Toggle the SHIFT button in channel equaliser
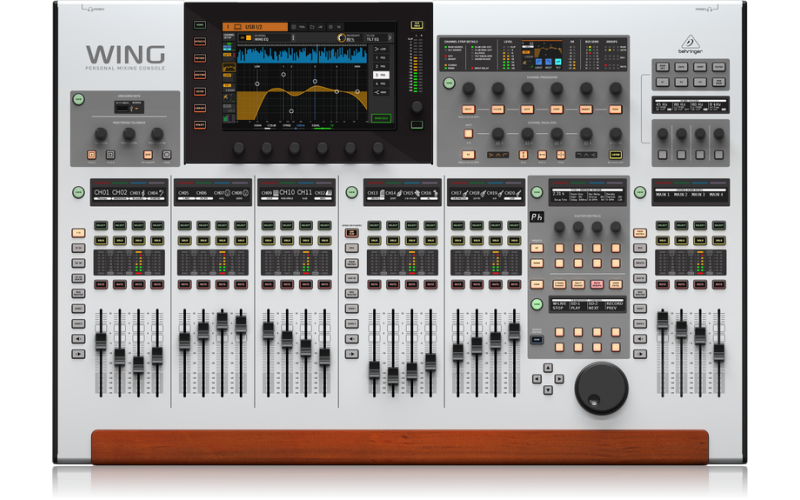This screenshot has height=500, width=800. (x=468, y=134)
